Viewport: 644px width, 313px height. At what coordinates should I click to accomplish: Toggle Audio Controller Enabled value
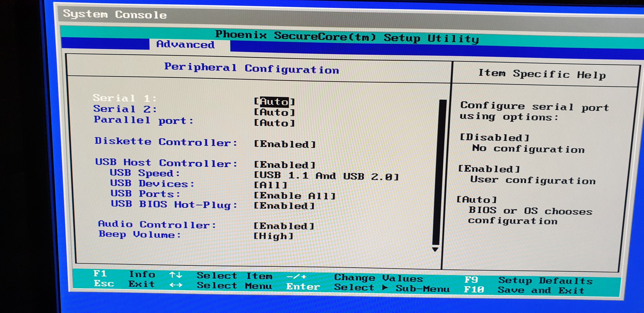point(284,226)
